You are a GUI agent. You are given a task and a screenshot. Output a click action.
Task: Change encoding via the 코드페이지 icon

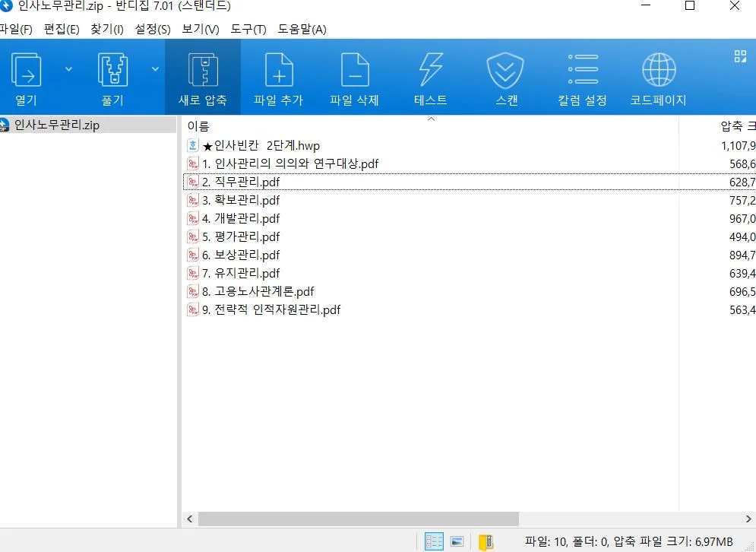click(658, 76)
